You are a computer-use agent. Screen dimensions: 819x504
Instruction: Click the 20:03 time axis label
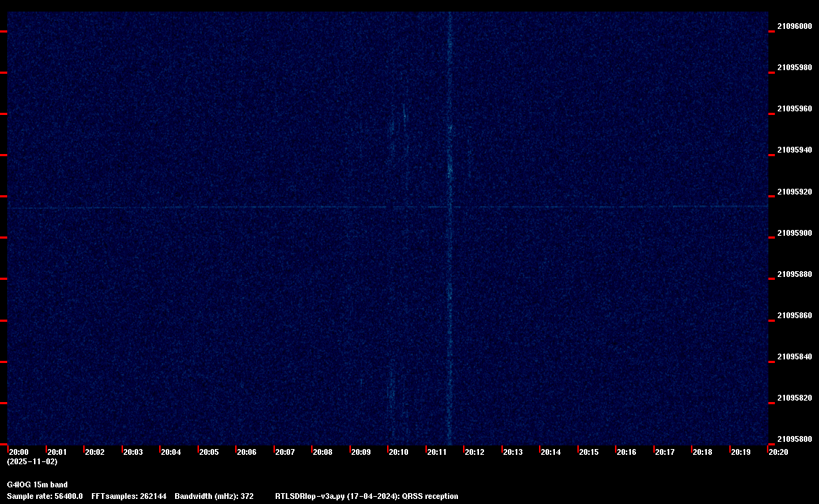point(132,452)
